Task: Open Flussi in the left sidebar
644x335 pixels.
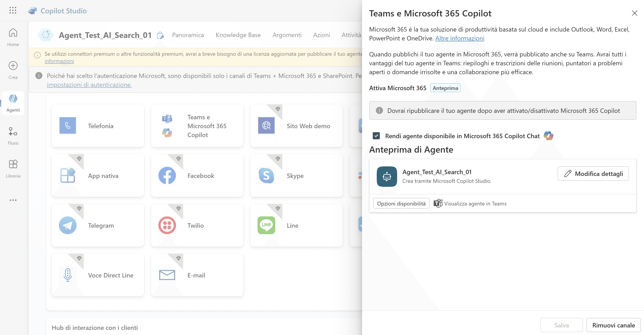Action: (13, 136)
